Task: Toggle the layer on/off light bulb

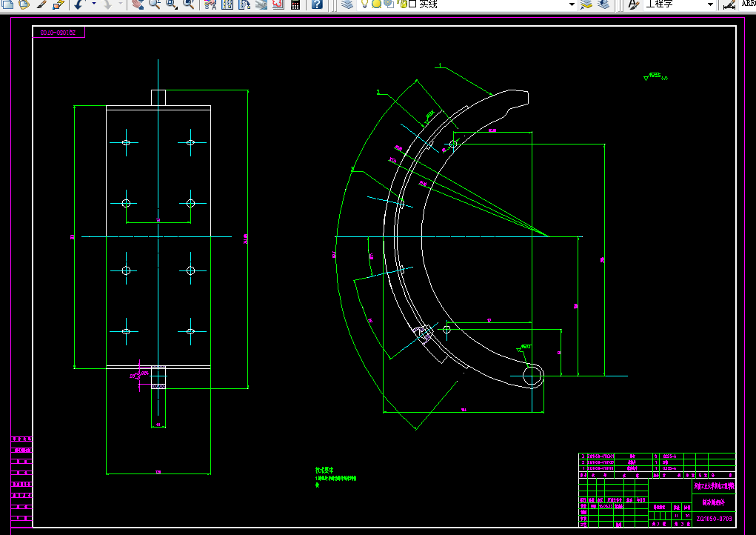Action: (365, 4)
